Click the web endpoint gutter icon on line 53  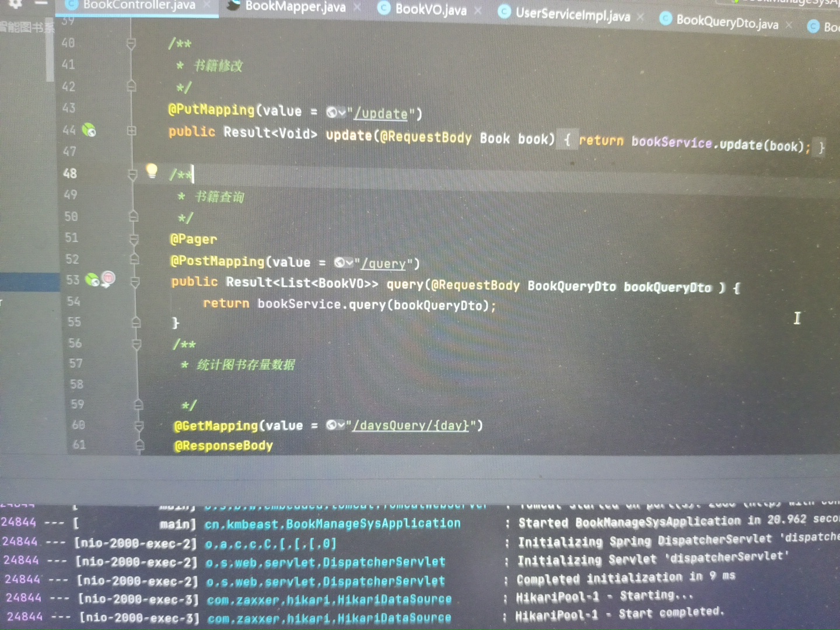pos(92,279)
